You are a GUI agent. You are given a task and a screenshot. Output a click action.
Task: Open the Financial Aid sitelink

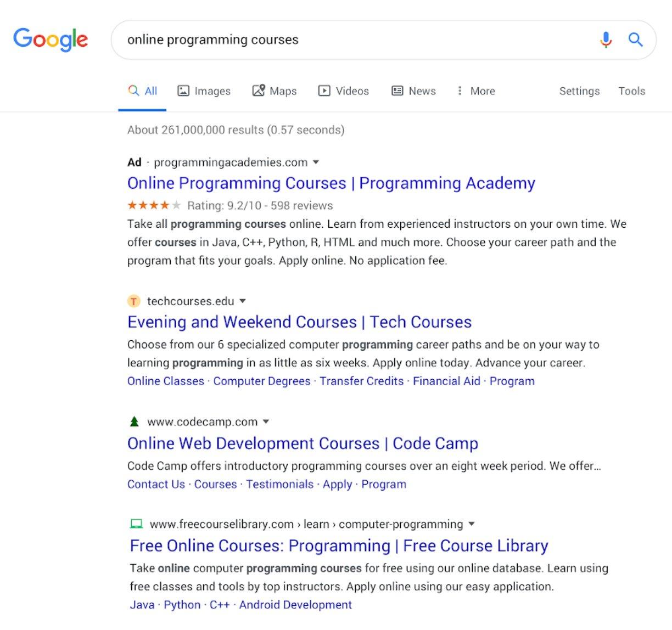pos(446,381)
